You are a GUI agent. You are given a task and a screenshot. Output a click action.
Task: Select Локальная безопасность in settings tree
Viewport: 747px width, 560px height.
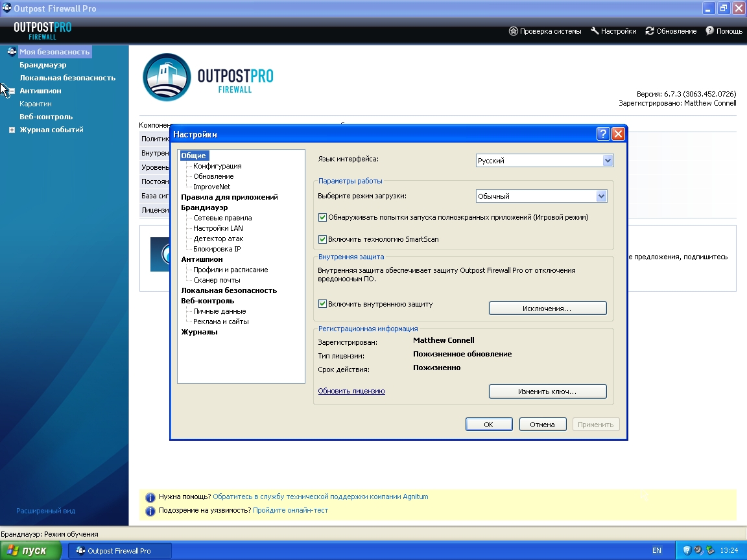click(x=229, y=290)
